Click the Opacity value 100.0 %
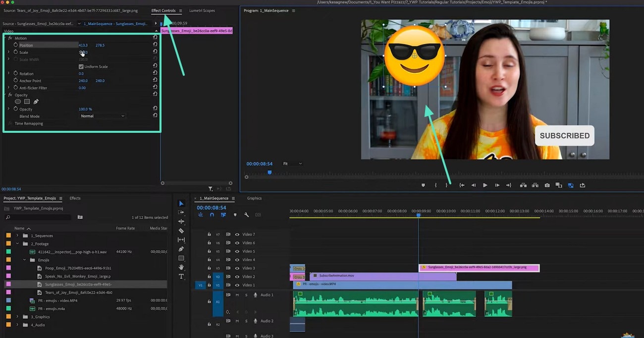The width and height of the screenshot is (644, 338). pyautogui.click(x=85, y=109)
